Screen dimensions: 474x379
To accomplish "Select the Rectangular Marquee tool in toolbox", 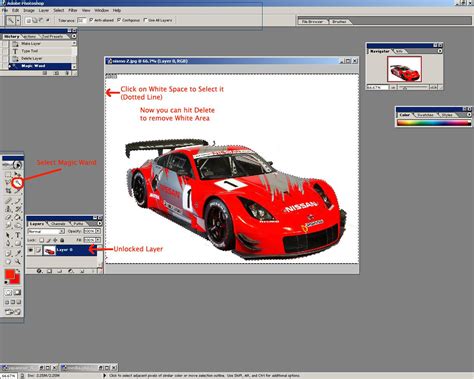I will tap(8, 174).
